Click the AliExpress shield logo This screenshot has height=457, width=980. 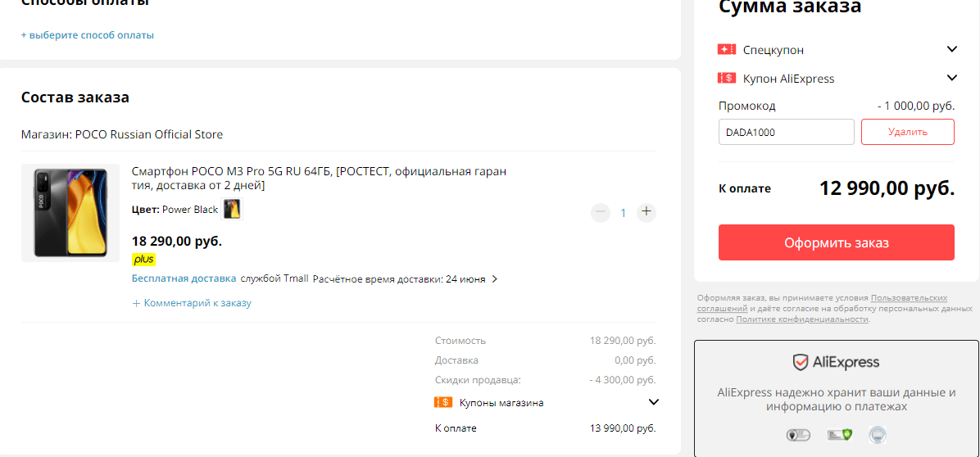click(x=801, y=362)
